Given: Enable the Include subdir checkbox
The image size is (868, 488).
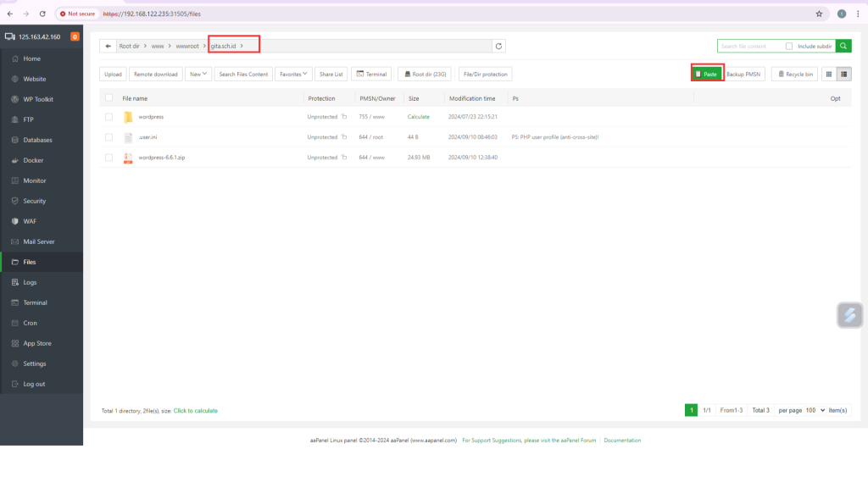Looking at the screenshot, I should [789, 46].
